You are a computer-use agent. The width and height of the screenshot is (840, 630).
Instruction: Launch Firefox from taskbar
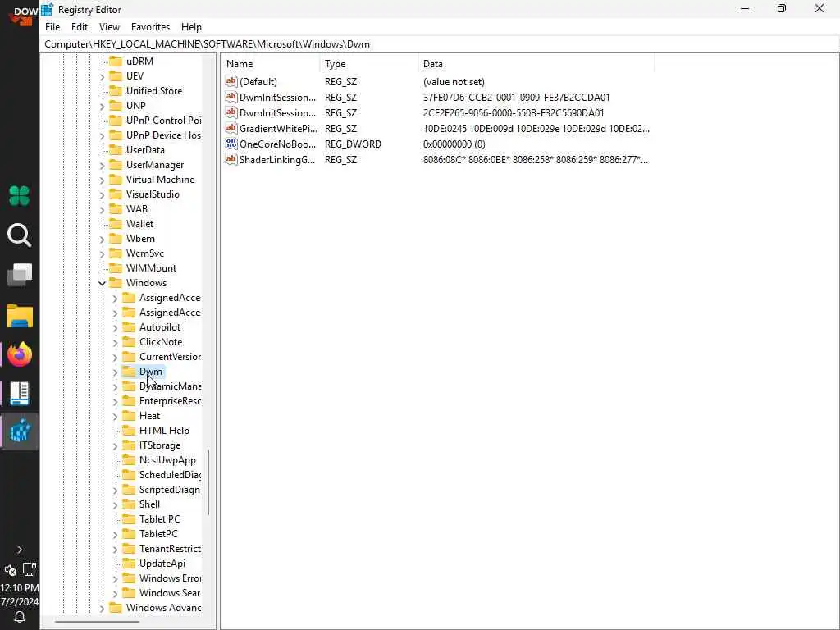20,354
